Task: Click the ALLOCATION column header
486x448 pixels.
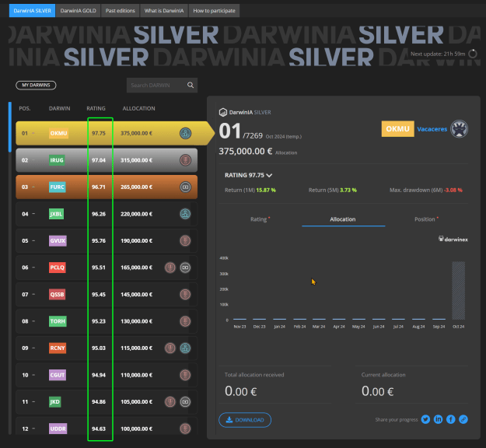Action: (139, 109)
